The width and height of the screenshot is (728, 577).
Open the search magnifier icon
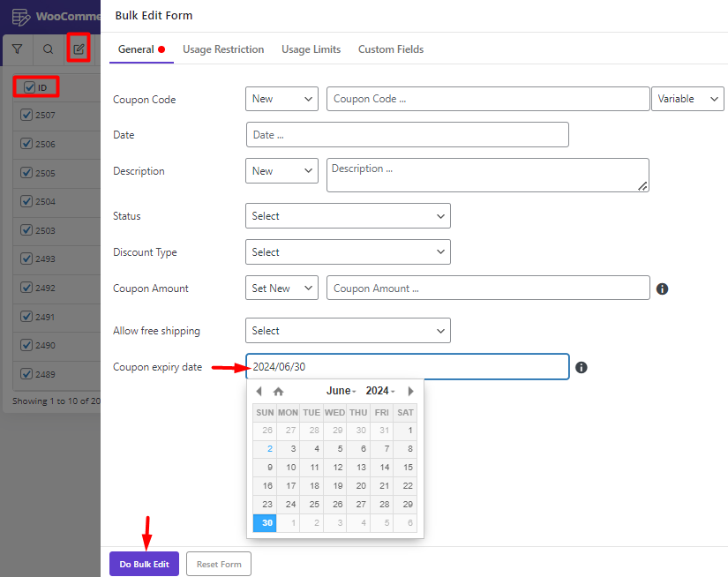[48, 49]
